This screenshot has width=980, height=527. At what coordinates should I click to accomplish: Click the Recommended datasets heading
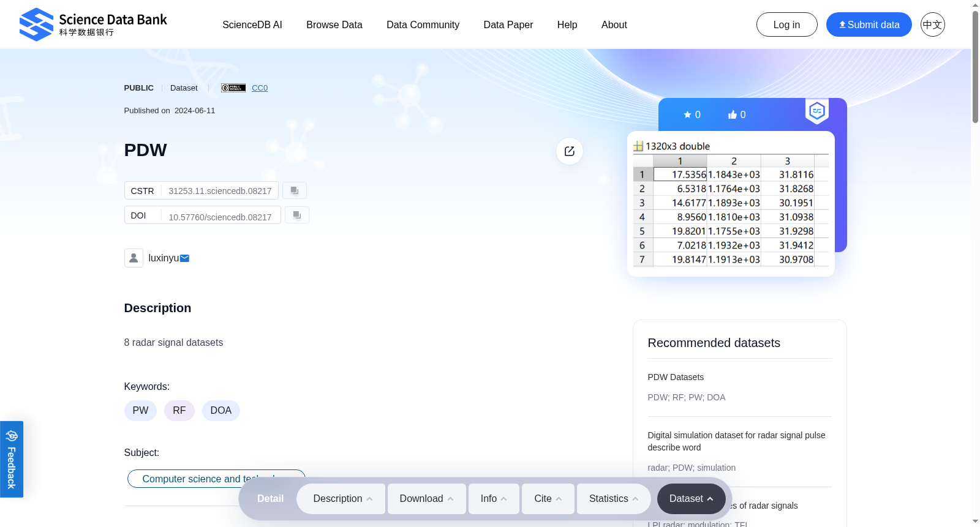pos(714,343)
